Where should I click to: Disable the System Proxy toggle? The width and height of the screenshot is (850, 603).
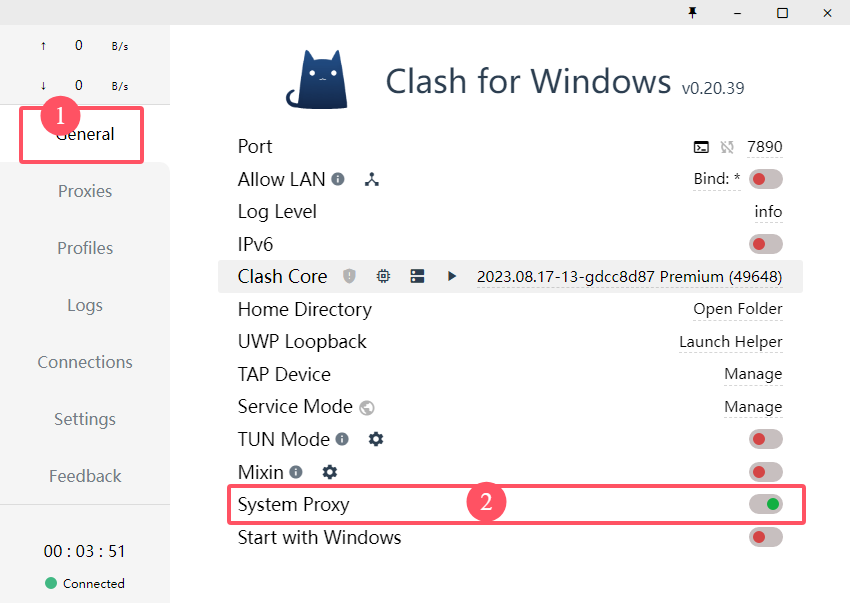point(765,504)
